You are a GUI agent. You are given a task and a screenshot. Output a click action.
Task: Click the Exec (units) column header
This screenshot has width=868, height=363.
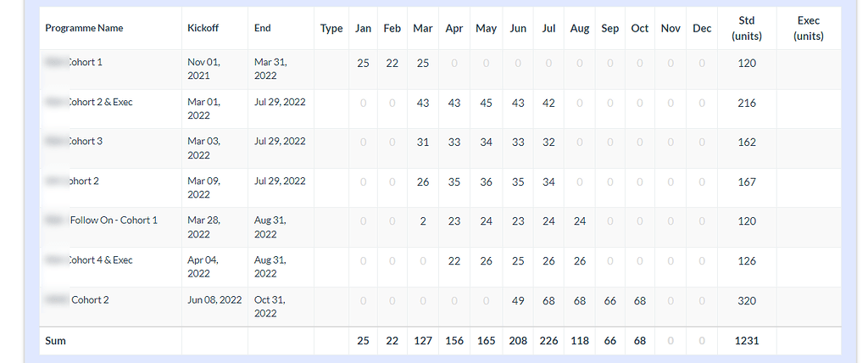[x=808, y=28]
